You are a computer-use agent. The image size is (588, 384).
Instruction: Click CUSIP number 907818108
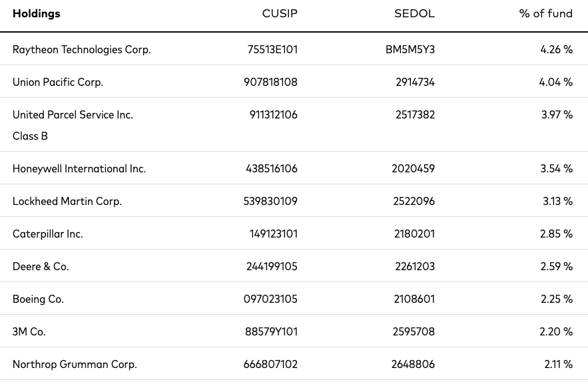(x=270, y=82)
